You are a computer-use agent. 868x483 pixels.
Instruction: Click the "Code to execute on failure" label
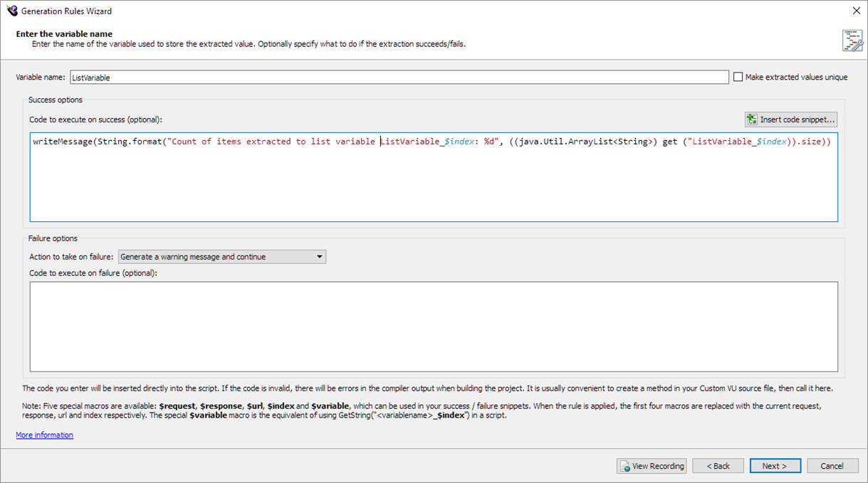93,273
